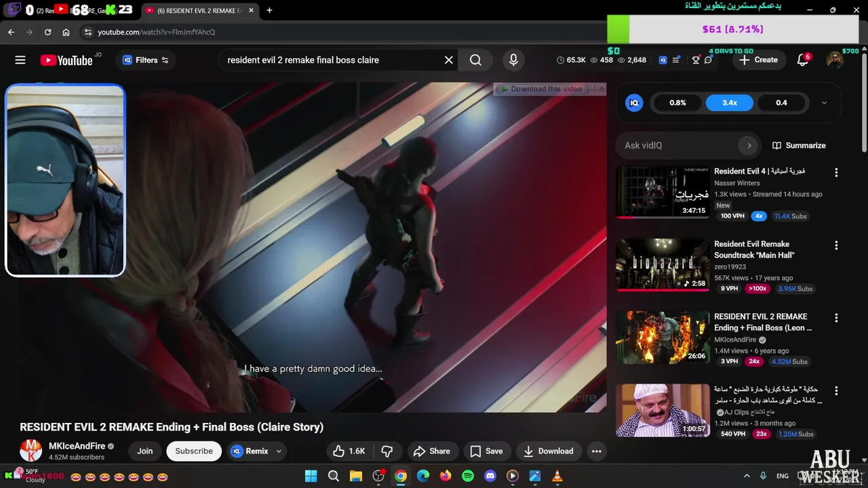The image size is (868, 488).
Task: Select the 3.4x score pill
Action: (730, 103)
